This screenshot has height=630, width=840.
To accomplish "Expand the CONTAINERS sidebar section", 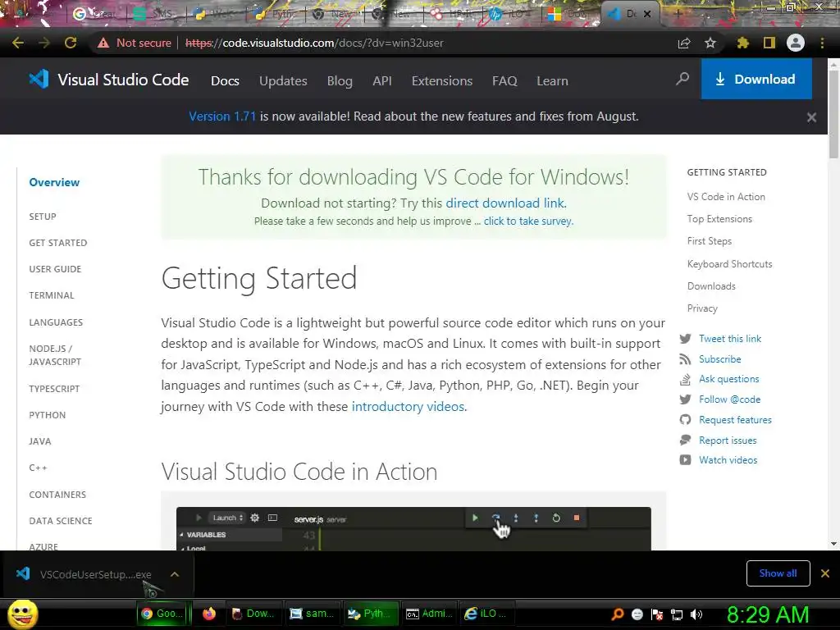I will point(57,495).
